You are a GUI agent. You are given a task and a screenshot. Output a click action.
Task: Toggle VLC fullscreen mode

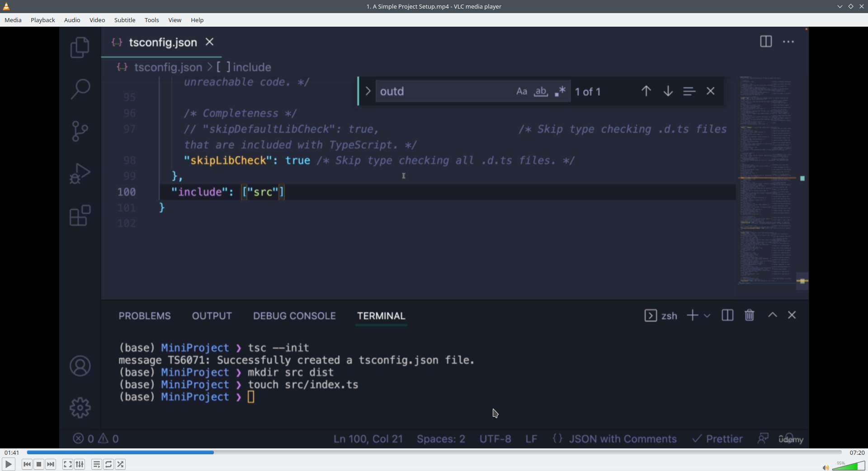pyautogui.click(x=68, y=464)
